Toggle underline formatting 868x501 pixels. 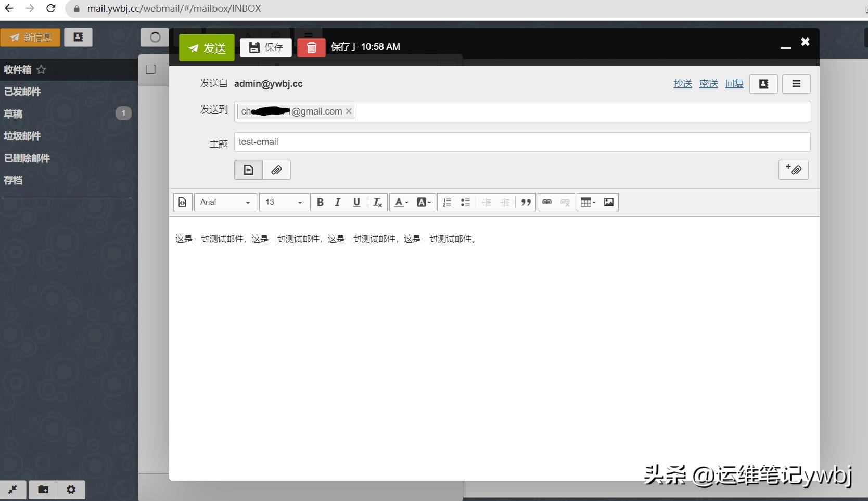point(356,202)
